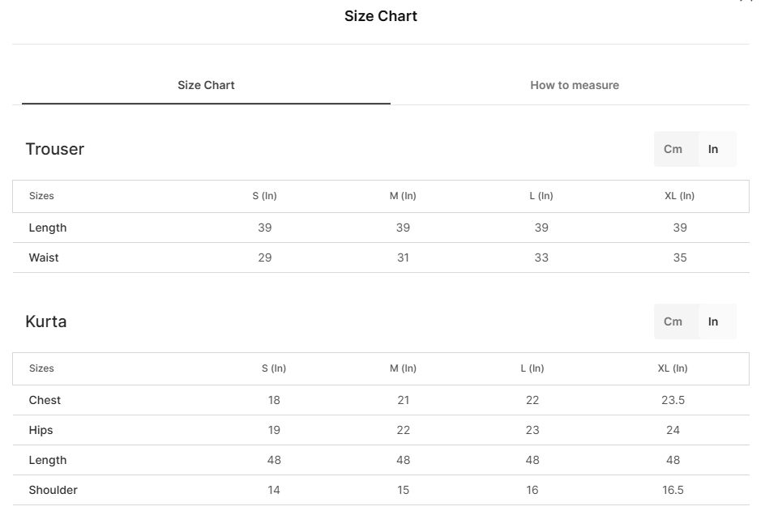Screen dimensions: 765x532
Task: Click the Kurta L (In) column header
Action: click(x=532, y=368)
